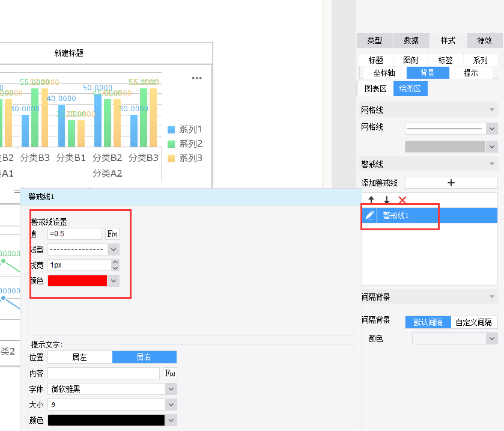Select 居右 position option
The width and height of the screenshot is (504, 431).
pyautogui.click(x=144, y=357)
